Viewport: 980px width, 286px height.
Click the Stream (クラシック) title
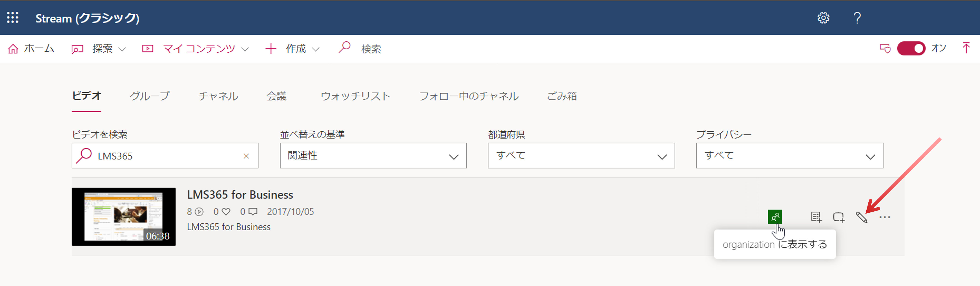(x=87, y=18)
